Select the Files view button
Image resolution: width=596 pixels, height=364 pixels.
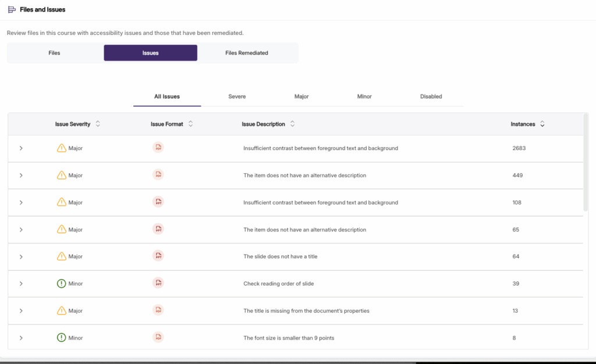coord(54,52)
